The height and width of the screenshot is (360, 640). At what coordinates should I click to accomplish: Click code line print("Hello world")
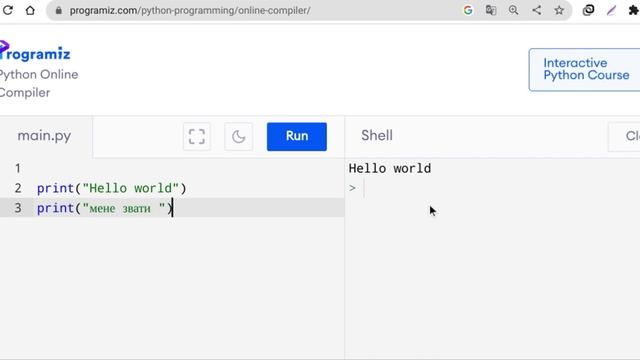coord(111,188)
